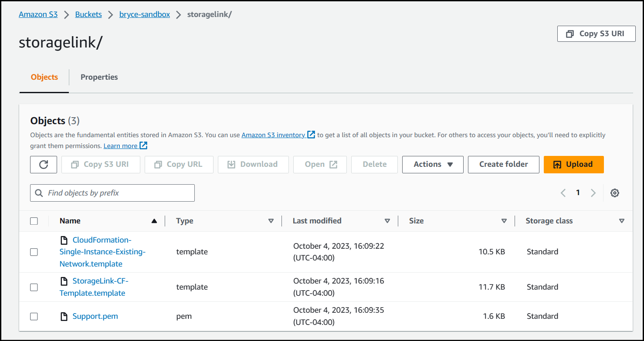
Task: Click the refresh objects icon button
Action: pos(44,165)
